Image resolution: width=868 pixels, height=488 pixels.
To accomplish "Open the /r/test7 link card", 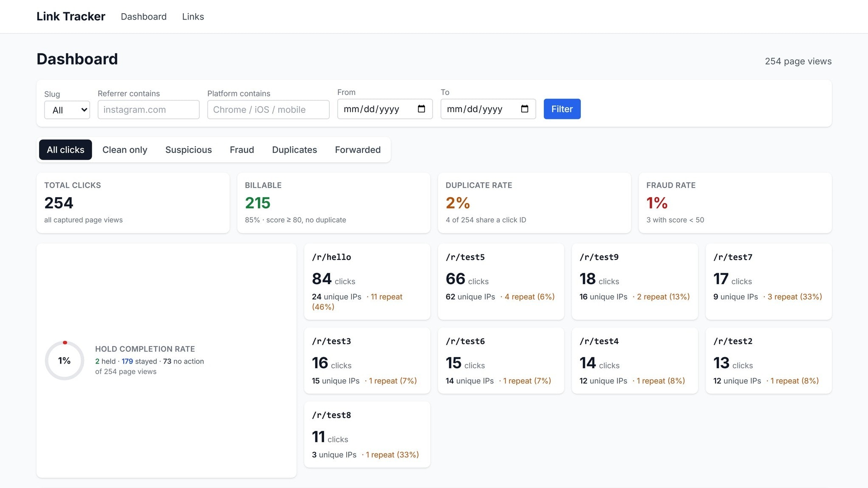I will click(769, 282).
